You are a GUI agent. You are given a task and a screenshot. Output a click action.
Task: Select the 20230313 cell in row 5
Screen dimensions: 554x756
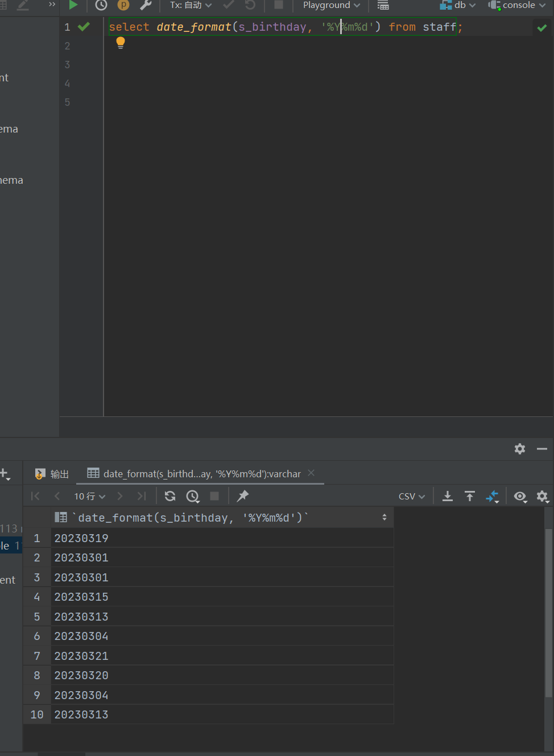(x=222, y=617)
